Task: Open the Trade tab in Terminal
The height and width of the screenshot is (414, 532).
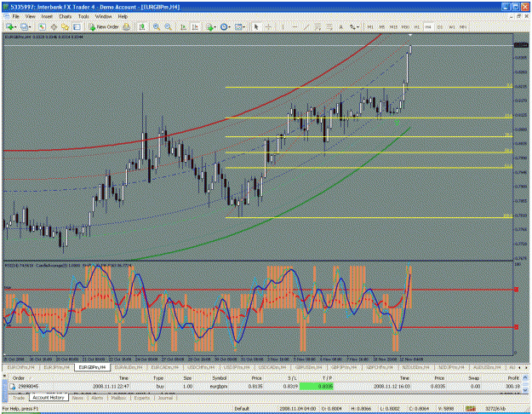Action: tap(19, 397)
